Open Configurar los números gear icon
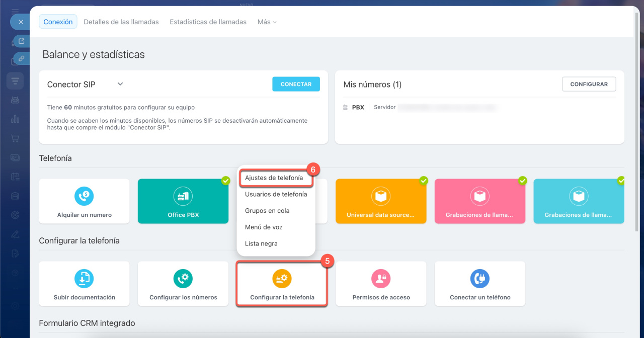 (183, 278)
